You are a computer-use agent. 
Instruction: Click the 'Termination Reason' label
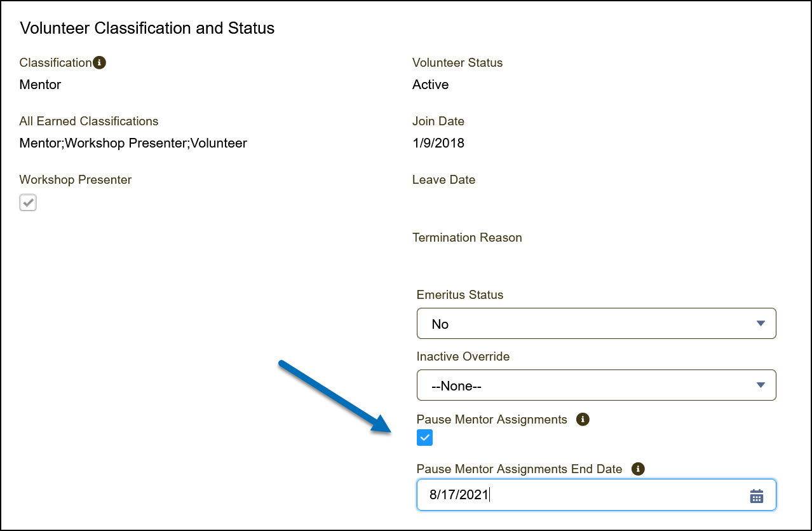[467, 238]
